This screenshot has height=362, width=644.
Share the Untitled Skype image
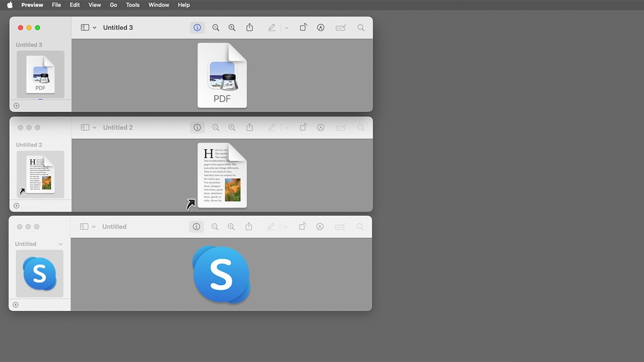click(x=249, y=226)
